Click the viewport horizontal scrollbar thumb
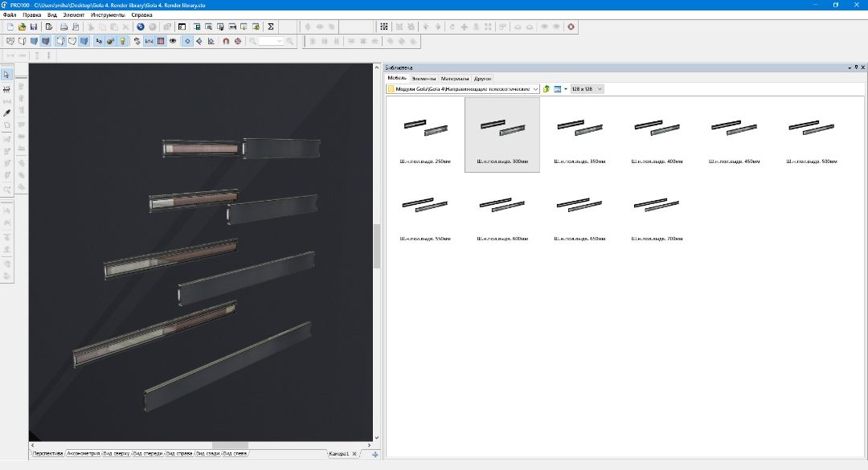Screen dimensions: 868x470 230,444
